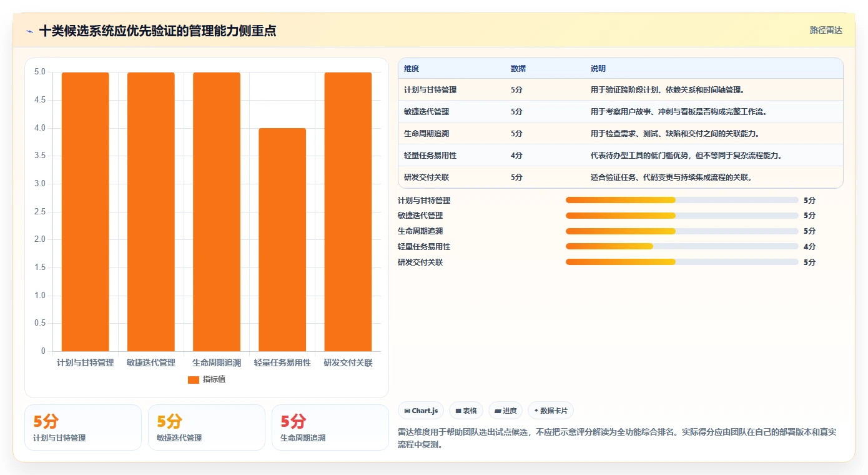The image size is (868, 475).
Task: Click the 敏捷迭代管理 progress bar
Action: coord(682,216)
